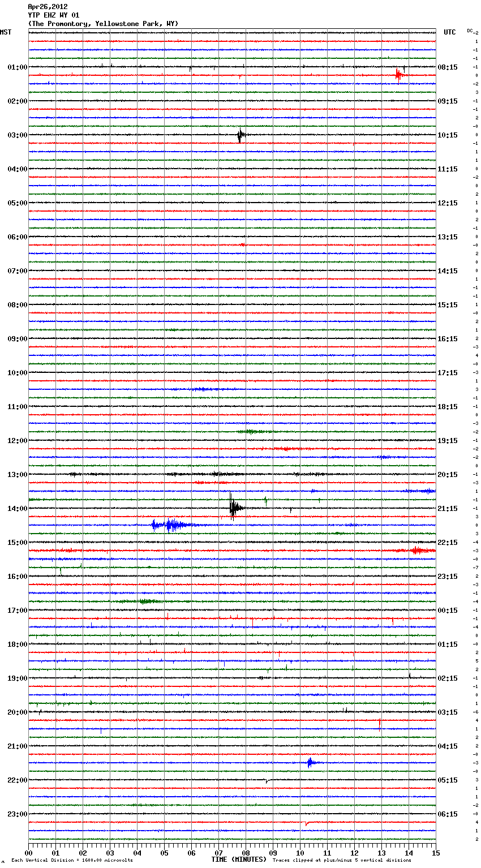Viewport: 481px width, 868px height.
Task: Click minute tick label "07" on time axis
Action: [x=218, y=853]
